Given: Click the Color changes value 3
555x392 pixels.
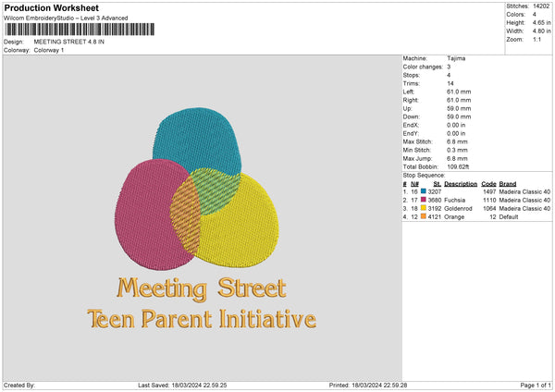Looking at the screenshot, I should point(449,67).
